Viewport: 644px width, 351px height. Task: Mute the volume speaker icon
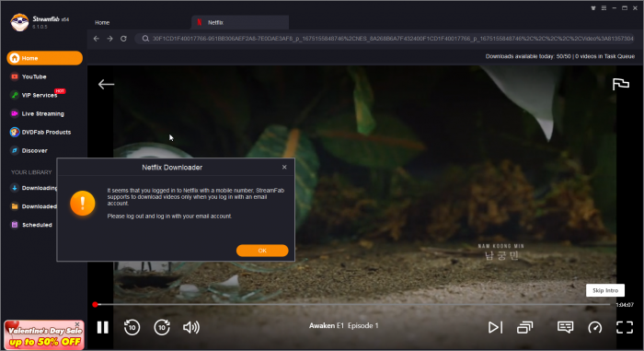click(191, 328)
